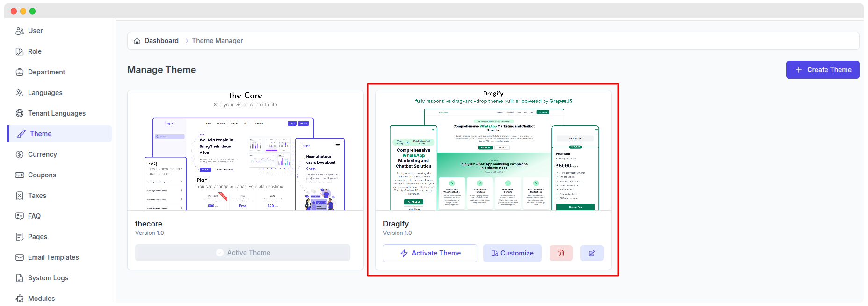Click the home icon in the breadcrumb

[x=137, y=41]
